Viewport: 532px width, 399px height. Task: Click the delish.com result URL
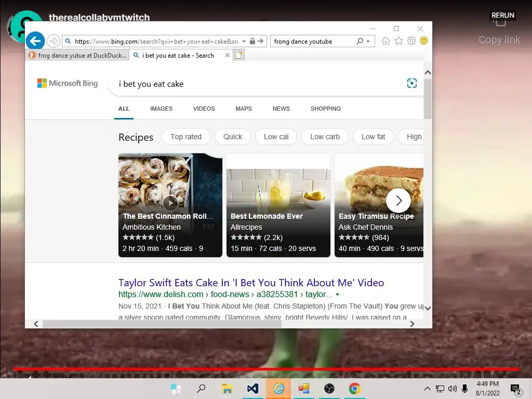pos(225,295)
